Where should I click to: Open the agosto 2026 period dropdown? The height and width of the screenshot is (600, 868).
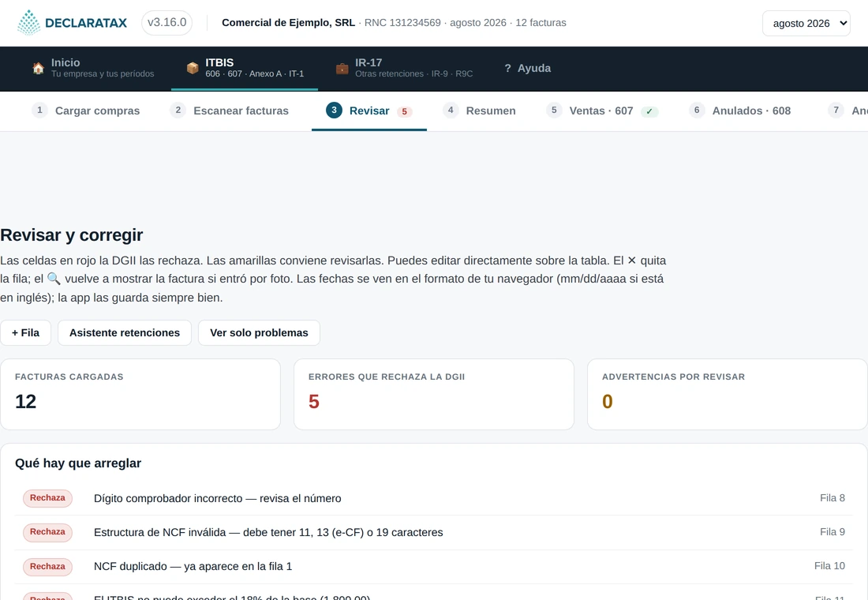click(806, 23)
